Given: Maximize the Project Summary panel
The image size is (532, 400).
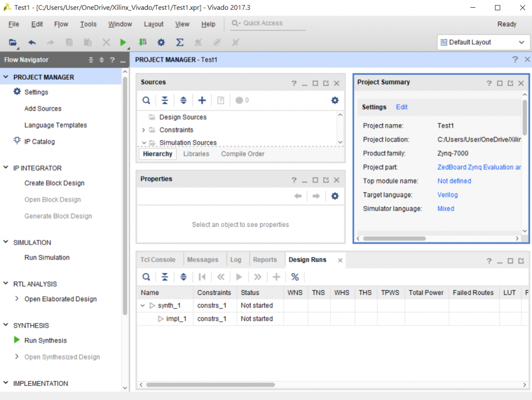Looking at the screenshot, I should point(499,83).
